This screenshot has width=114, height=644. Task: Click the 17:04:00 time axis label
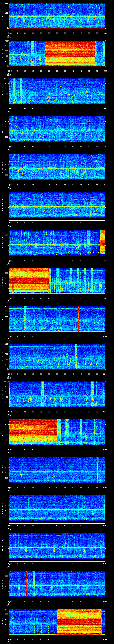9,147
